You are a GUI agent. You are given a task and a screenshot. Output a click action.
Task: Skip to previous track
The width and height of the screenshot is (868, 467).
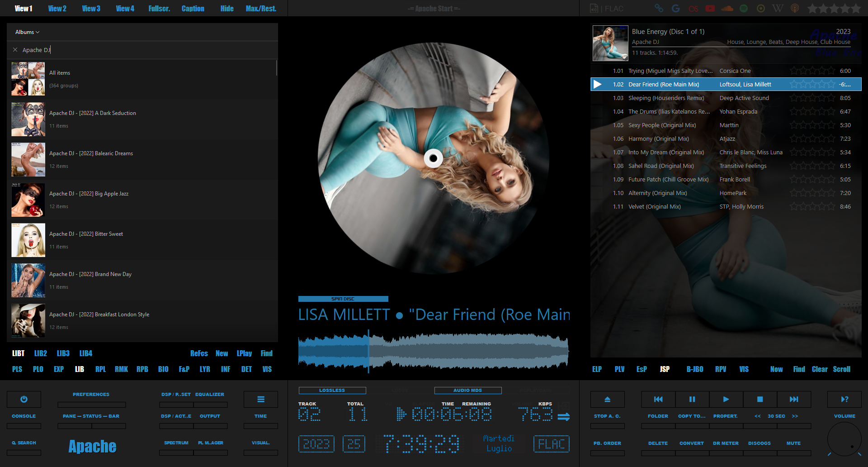pyautogui.click(x=658, y=399)
